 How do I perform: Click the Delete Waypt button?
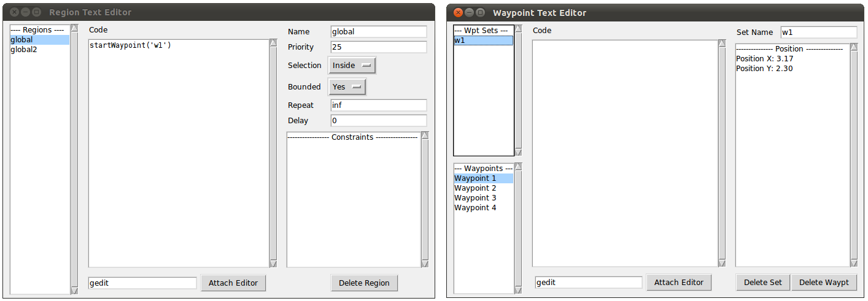pyautogui.click(x=824, y=282)
